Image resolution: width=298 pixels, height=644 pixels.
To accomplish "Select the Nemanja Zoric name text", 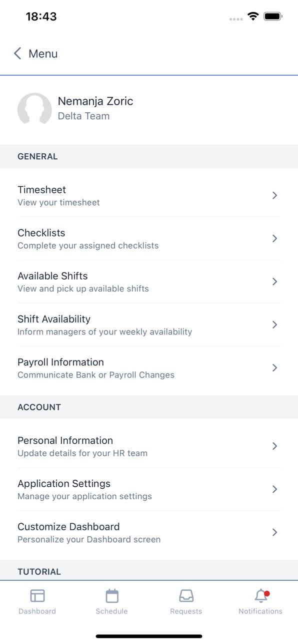I will point(95,101).
